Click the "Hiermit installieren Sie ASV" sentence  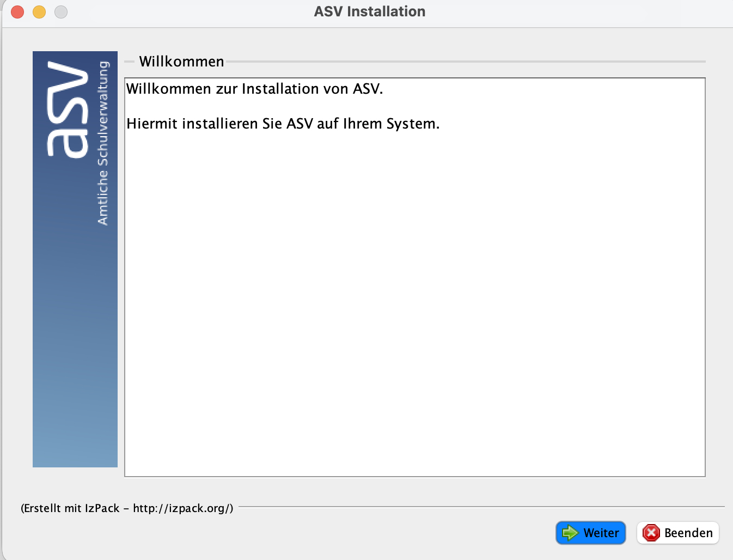pos(283,124)
